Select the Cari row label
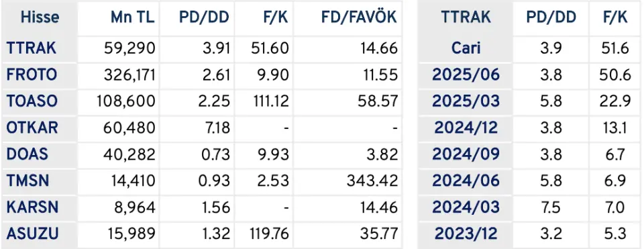Viewport: 644px width, 249px height. pos(466,48)
